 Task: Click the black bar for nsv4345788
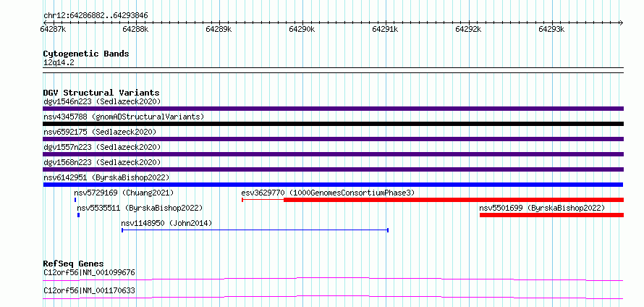[x=333, y=124]
